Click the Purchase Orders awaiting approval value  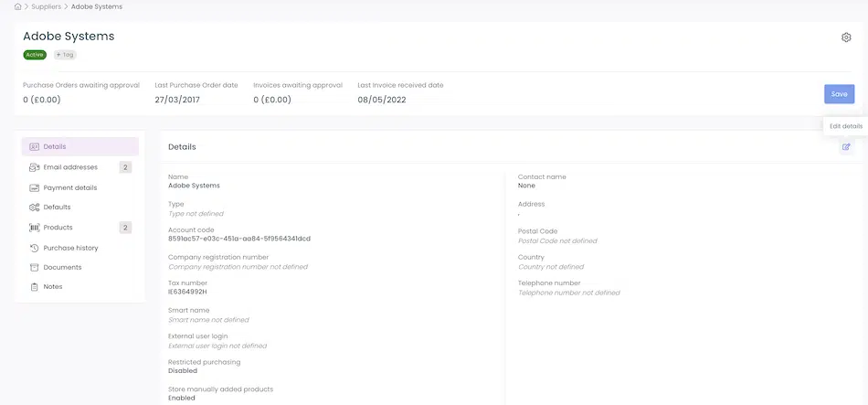(x=41, y=101)
